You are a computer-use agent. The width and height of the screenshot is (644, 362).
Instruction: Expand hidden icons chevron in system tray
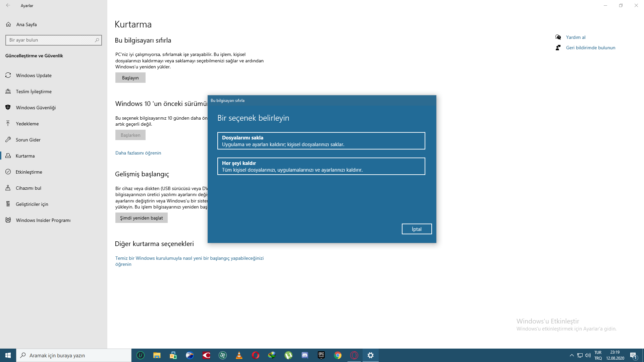[571, 355]
